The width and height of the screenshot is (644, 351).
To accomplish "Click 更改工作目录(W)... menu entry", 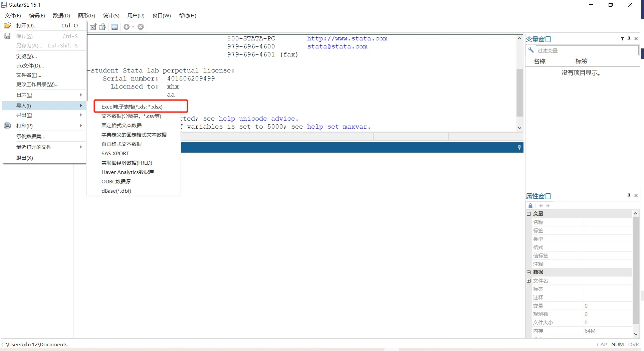I will point(44,84).
